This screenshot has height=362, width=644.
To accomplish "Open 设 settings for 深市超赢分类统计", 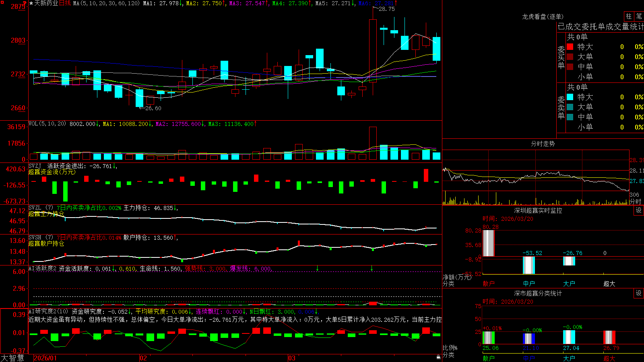I will (639, 293).
